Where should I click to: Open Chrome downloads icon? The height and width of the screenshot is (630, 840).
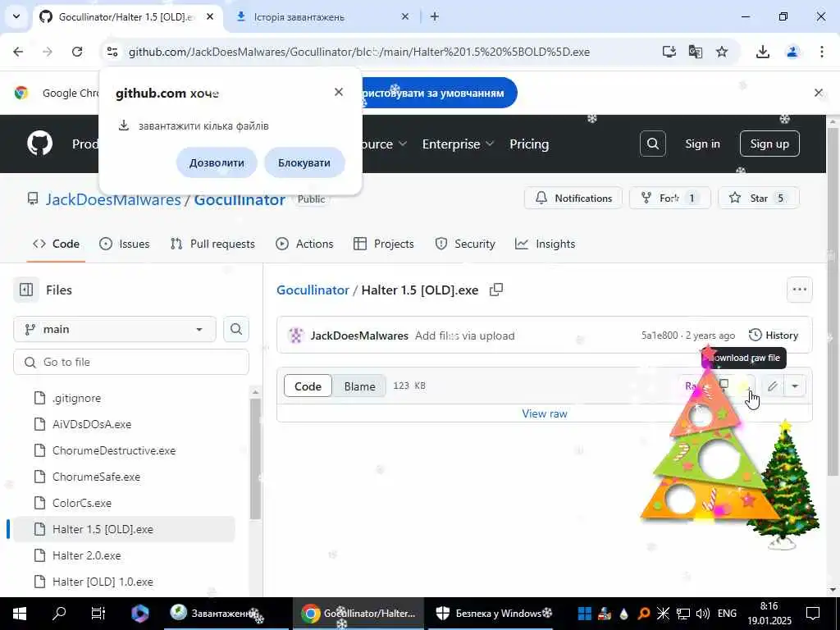(763, 52)
